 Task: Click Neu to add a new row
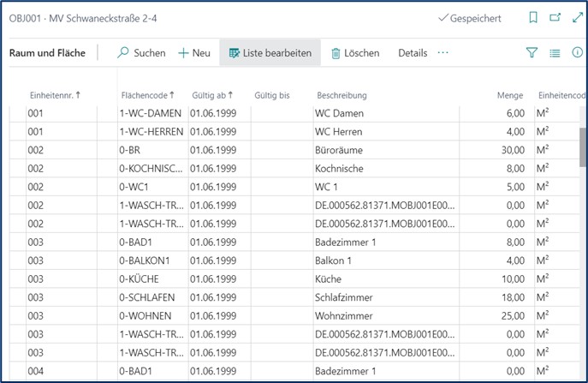pos(194,53)
